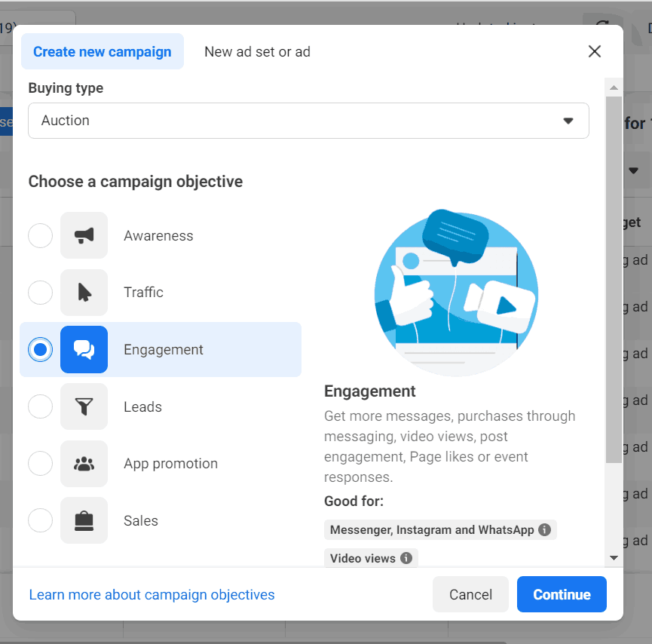Open Learn more about campaign objectives link
This screenshot has width=652, height=644.
pyautogui.click(x=152, y=595)
